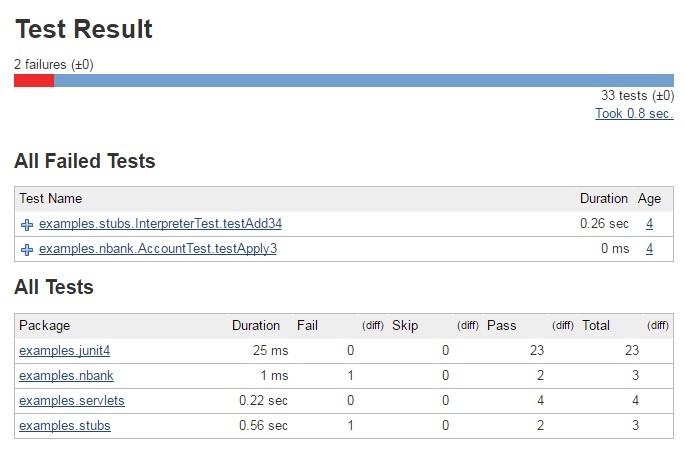Viewport: 685px width, 450px height.
Task: Sort packages by Pass column header
Action: click(502, 325)
